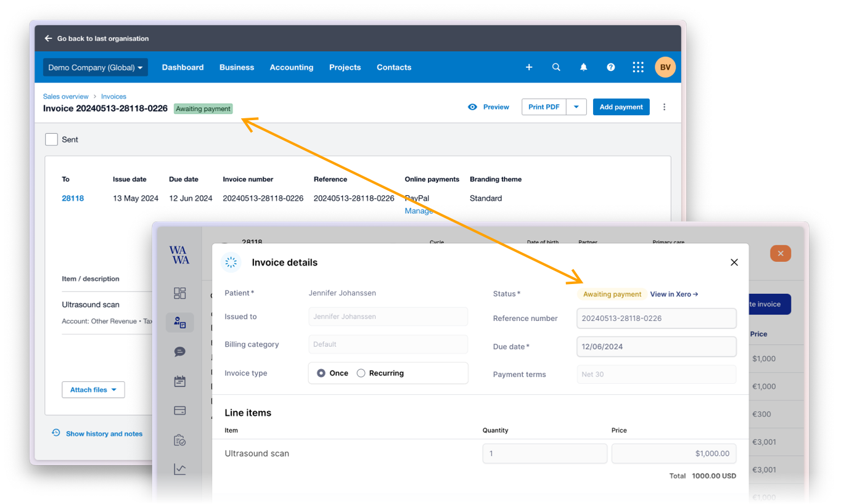Click the chat bubble sidebar icon

[179, 352]
